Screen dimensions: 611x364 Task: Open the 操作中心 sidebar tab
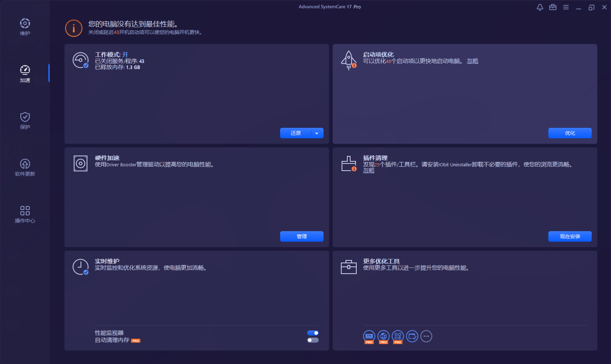[x=25, y=214]
